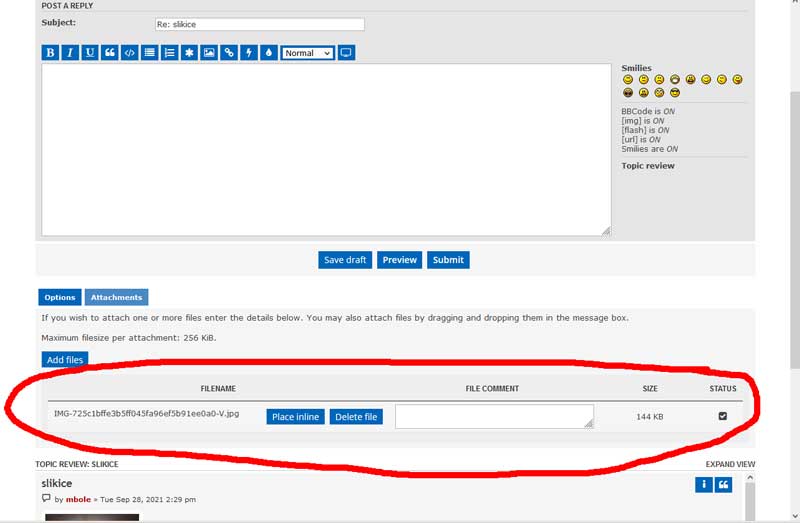Toggle bold formatting in the post editor
Screen dimensions: 800x523
coord(50,53)
